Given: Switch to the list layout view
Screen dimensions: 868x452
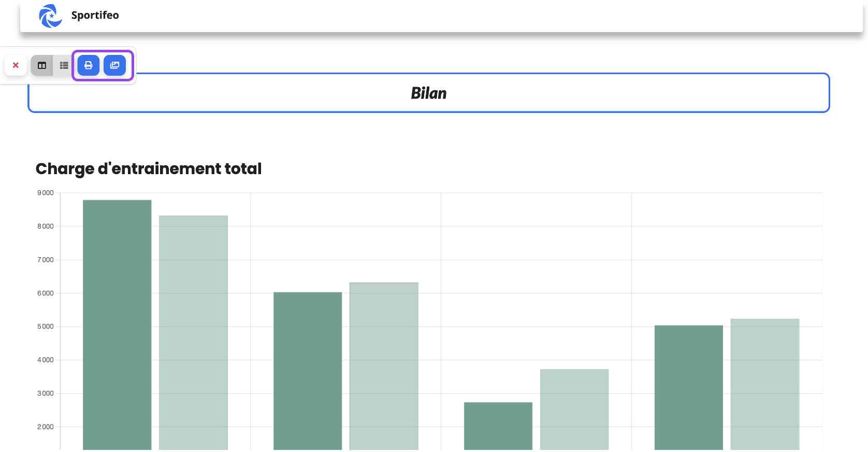Looking at the screenshot, I should click(64, 65).
